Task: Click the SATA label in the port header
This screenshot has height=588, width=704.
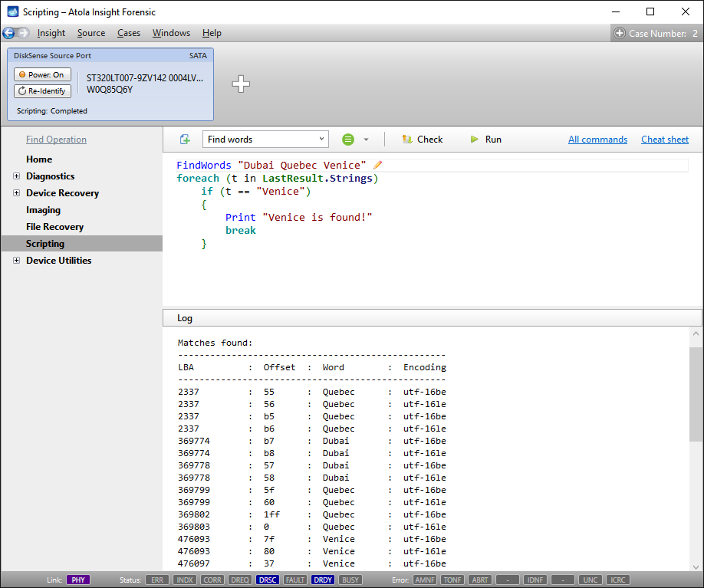Action: 198,56
